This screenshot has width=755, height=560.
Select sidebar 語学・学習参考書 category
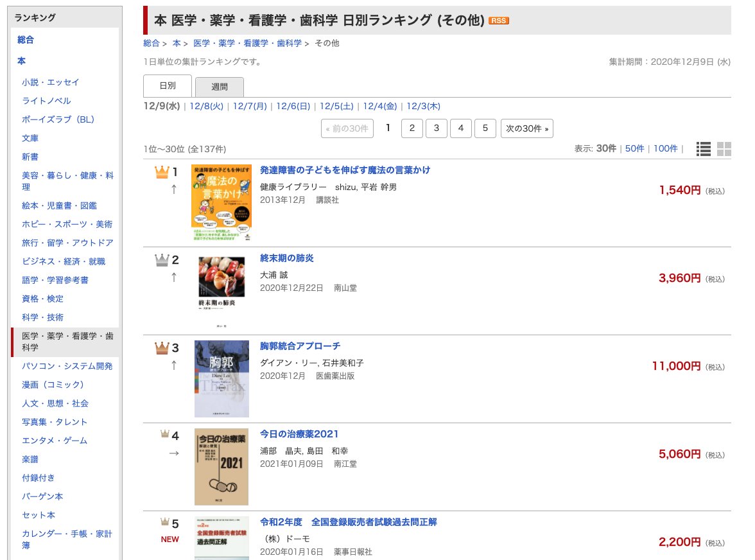pos(55,280)
